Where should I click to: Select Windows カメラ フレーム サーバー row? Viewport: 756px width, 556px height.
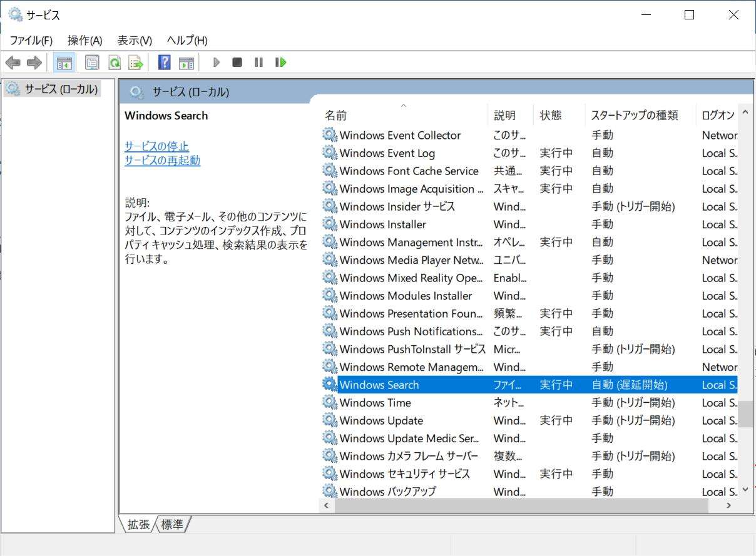click(x=529, y=456)
